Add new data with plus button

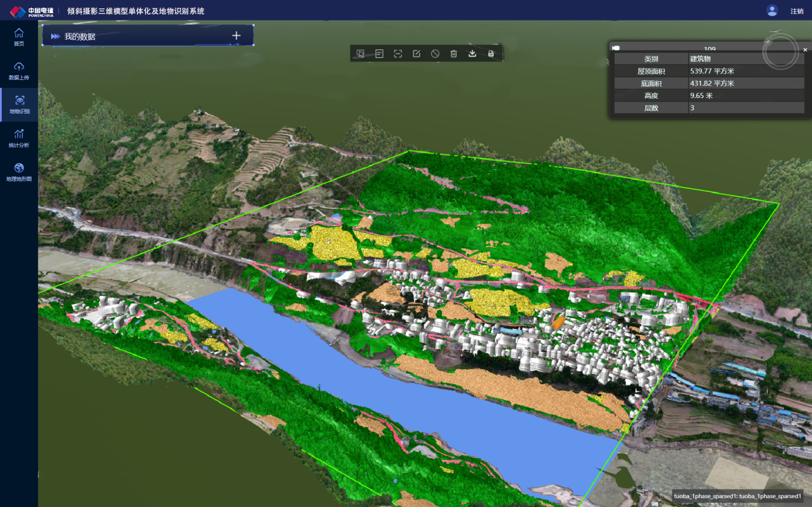pyautogui.click(x=237, y=35)
